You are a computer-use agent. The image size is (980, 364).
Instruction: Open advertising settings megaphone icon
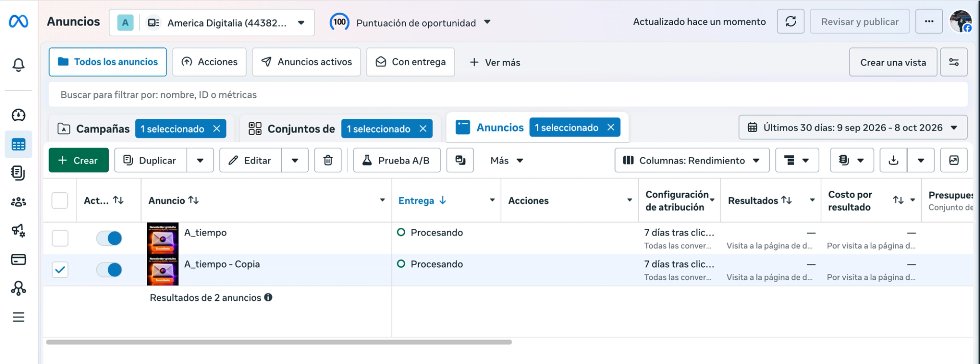click(18, 231)
